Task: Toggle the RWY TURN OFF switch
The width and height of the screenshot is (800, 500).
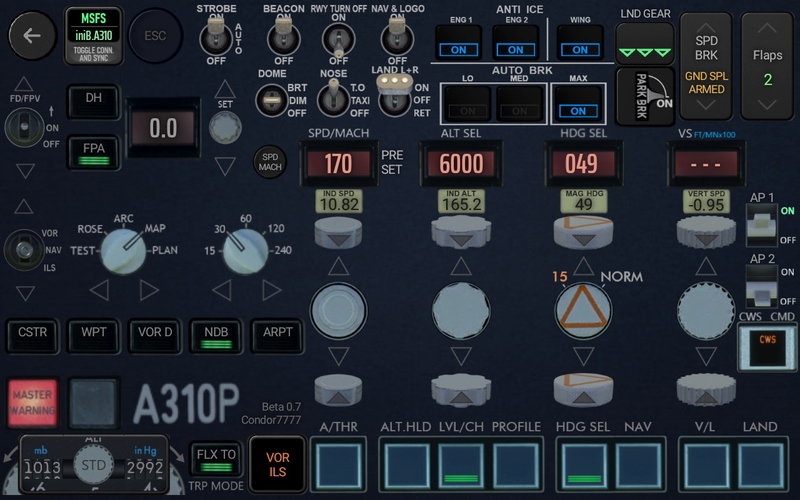Action: (338, 40)
